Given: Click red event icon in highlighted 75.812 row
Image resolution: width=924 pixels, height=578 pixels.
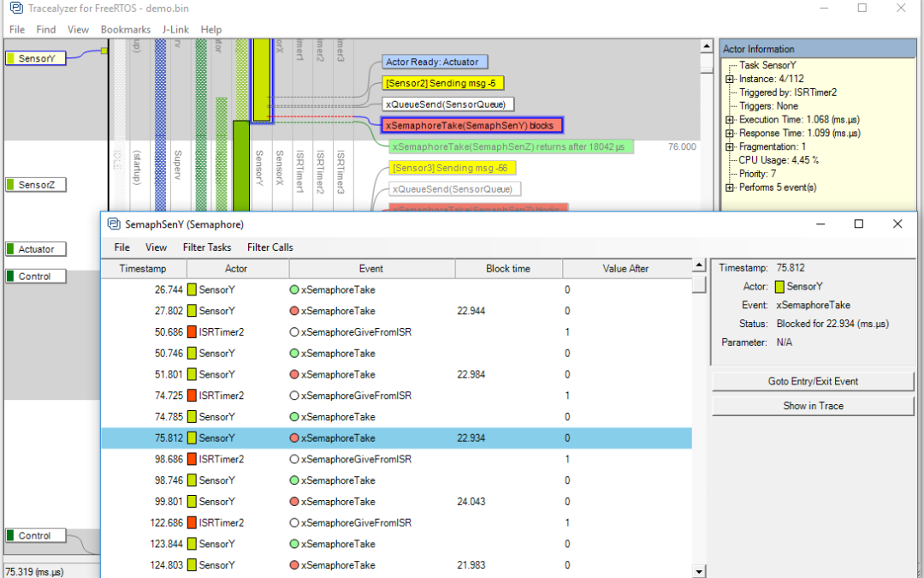Looking at the screenshot, I should (x=294, y=438).
